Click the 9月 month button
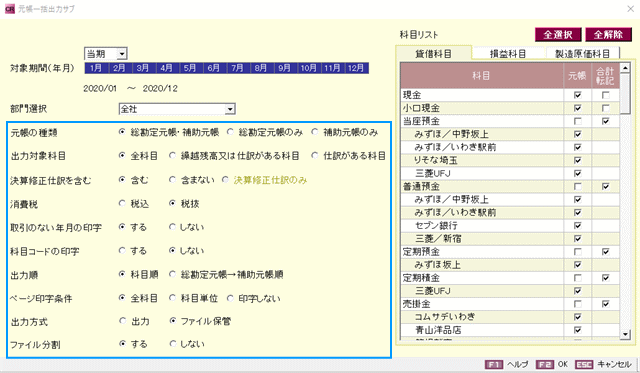This screenshot has width=640, height=373. 285,68
